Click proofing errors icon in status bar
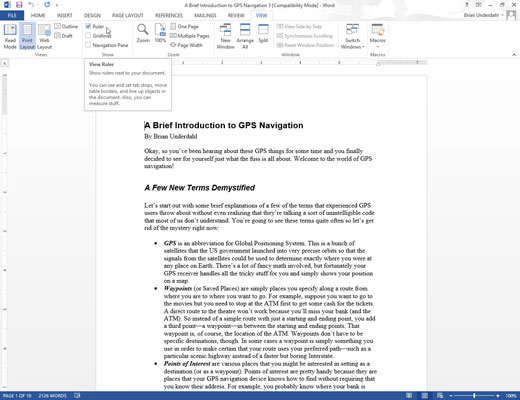 77,396
